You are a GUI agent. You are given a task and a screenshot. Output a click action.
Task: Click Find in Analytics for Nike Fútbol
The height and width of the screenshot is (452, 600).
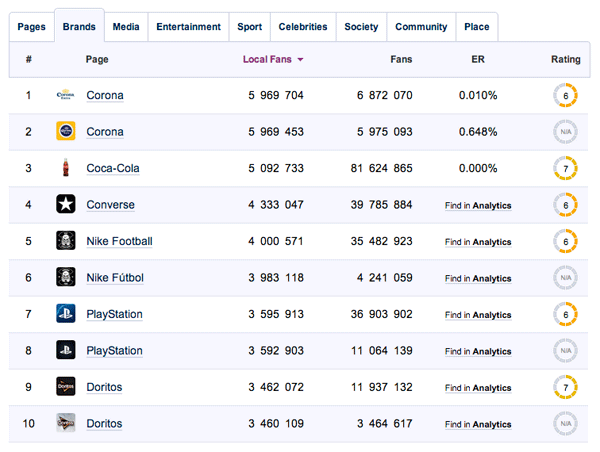pos(478,278)
